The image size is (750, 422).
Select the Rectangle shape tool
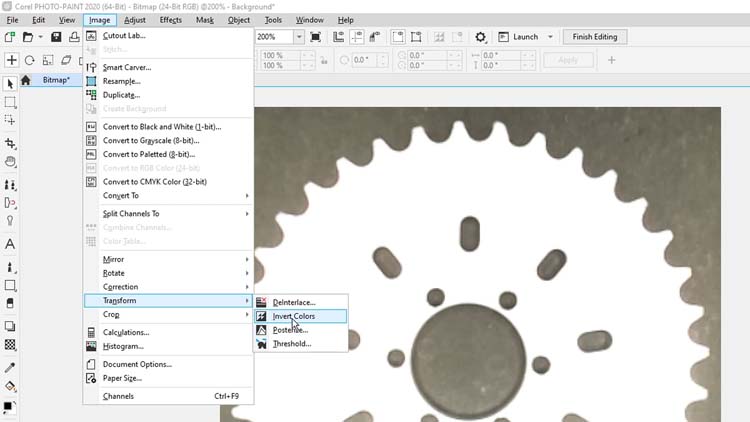click(x=10, y=286)
